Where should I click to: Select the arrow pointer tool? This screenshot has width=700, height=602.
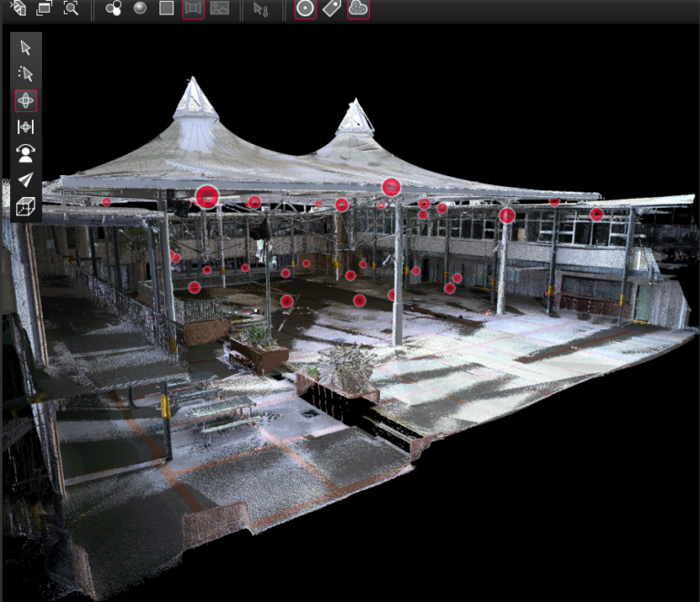(x=26, y=47)
